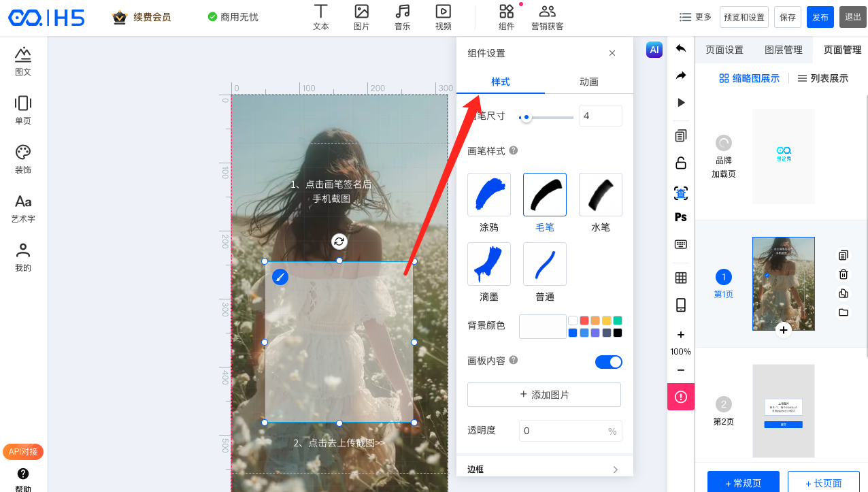
Task: Click the undo arrow icon
Action: pyautogui.click(x=681, y=48)
